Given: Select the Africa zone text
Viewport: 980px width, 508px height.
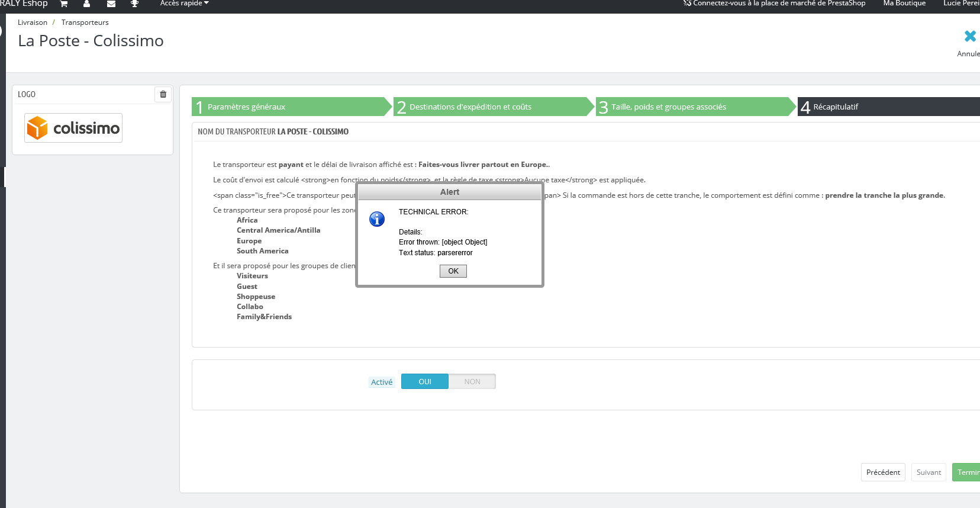Looking at the screenshot, I should pos(247,220).
